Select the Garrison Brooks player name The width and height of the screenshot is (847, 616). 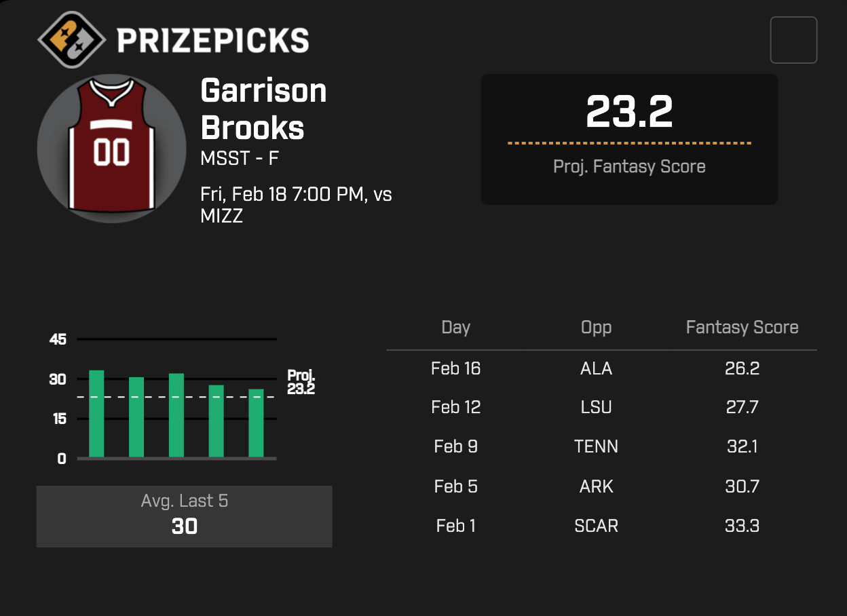[x=263, y=109]
